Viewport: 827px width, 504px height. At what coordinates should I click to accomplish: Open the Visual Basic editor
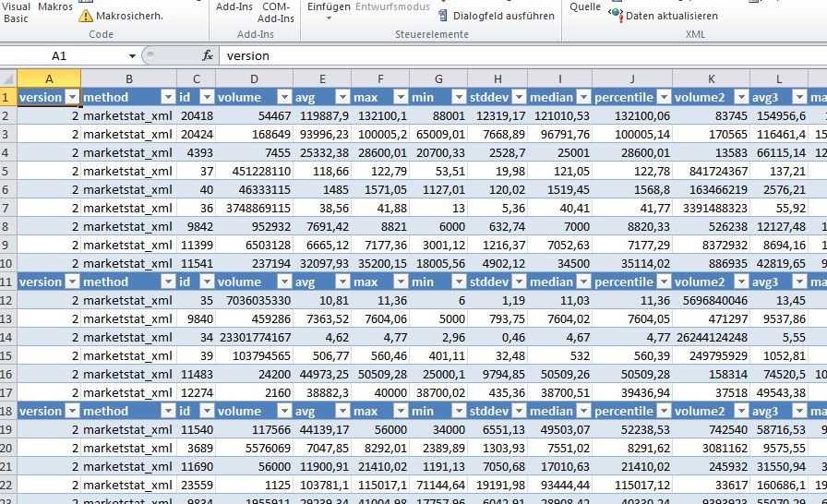(17, 12)
